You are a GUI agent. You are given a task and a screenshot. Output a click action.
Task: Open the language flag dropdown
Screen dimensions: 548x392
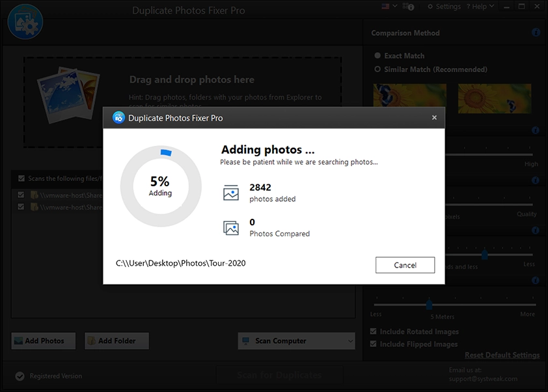click(389, 7)
